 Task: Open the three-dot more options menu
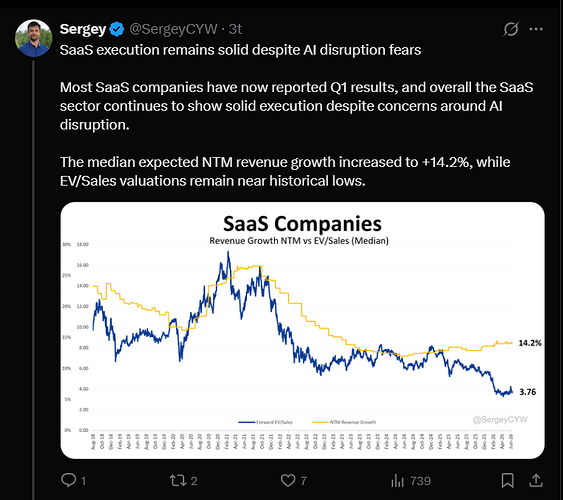pyautogui.click(x=536, y=29)
